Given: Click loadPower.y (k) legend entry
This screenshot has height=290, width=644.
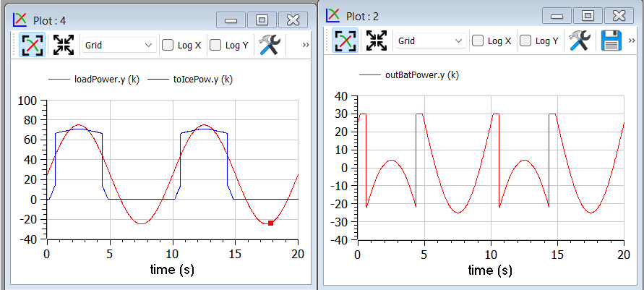Looking at the screenshot, I should pyautogui.click(x=106, y=80).
